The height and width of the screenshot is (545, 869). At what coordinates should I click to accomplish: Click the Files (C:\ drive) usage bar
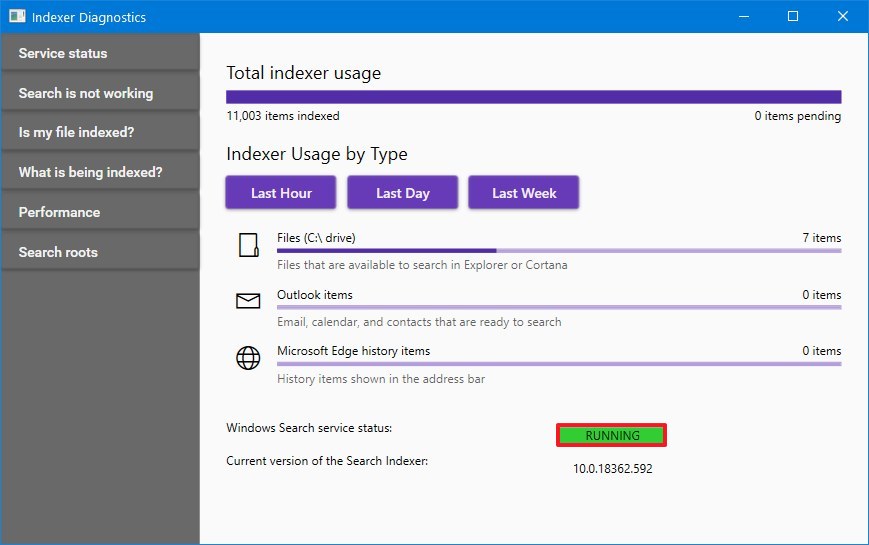(x=558, y=251)
